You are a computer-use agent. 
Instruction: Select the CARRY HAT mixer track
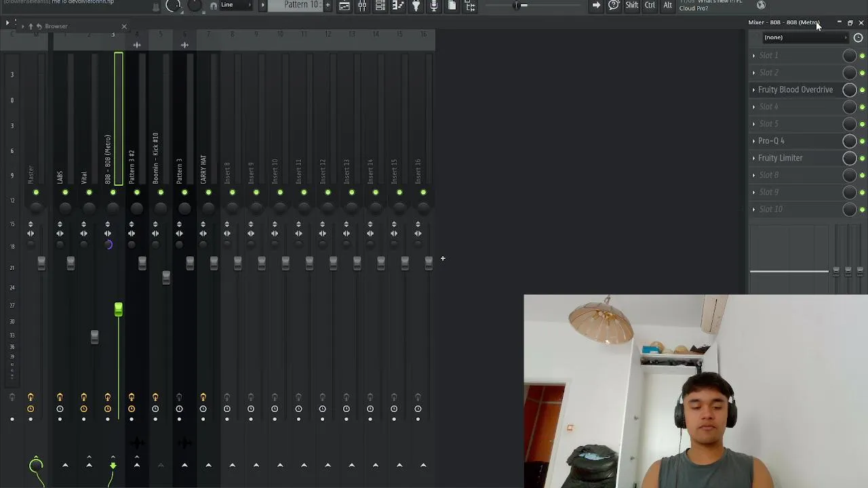point(203,169)
